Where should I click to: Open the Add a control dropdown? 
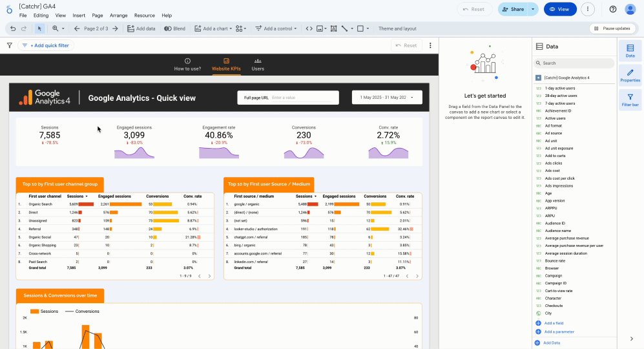276,29
